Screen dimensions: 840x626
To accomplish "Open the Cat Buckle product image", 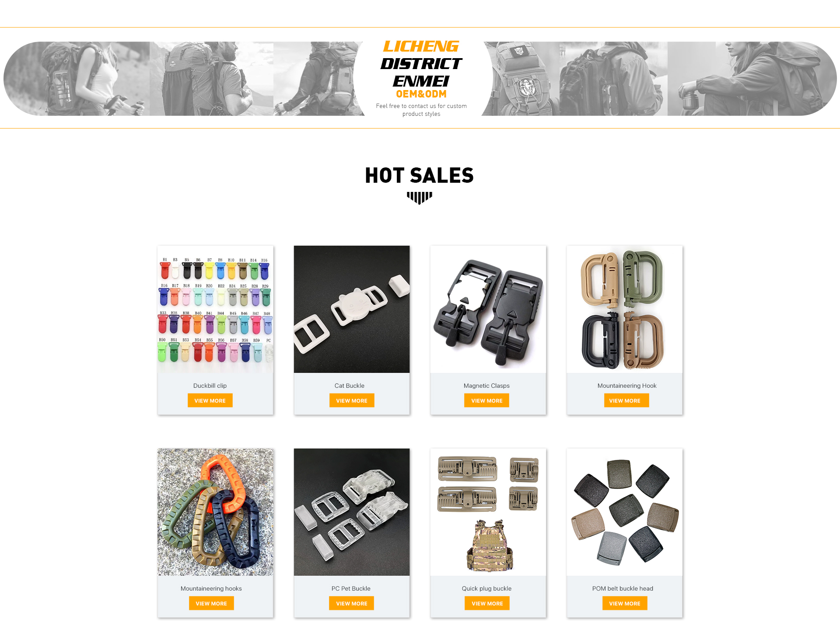I will pos(352,309).
